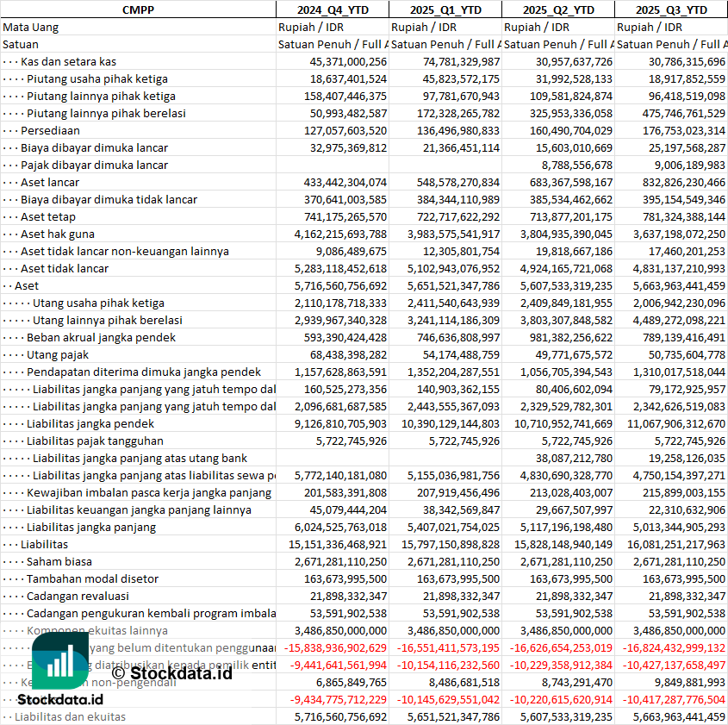Click cell value 2,443,555,367,093
Viewport: 728px width, 725px height.
click(454, 406)
